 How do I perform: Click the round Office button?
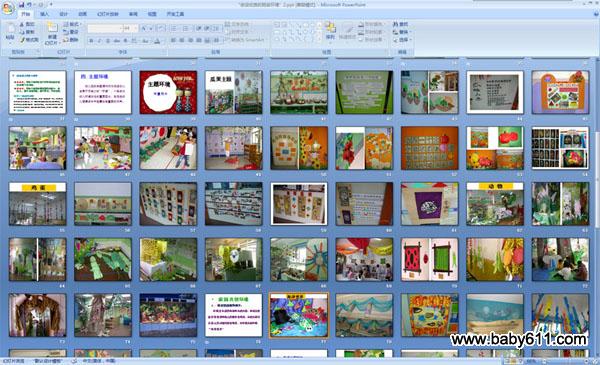click(x=7, y=7)
